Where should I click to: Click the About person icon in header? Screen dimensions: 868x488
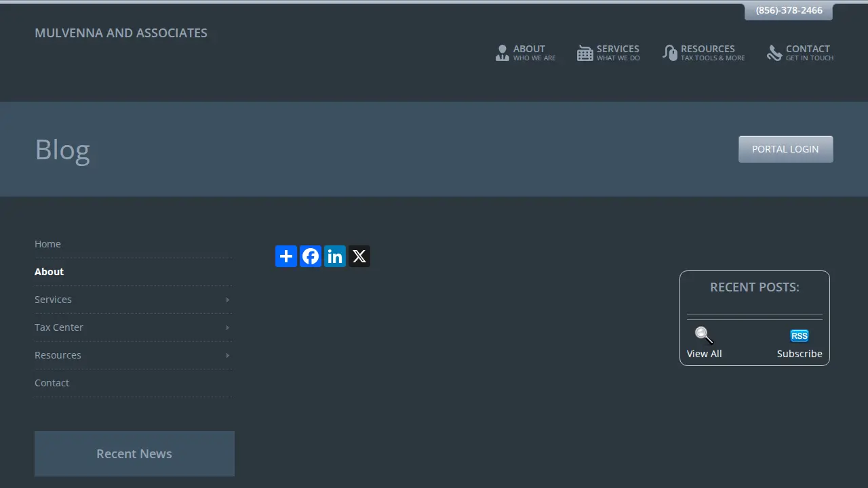[x=502, y=53]
